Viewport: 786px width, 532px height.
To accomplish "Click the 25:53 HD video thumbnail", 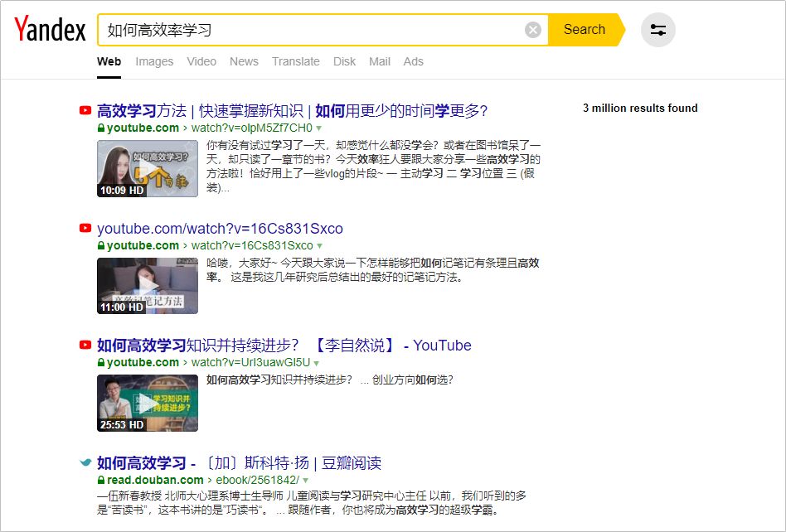I will [x=147, y=402].
